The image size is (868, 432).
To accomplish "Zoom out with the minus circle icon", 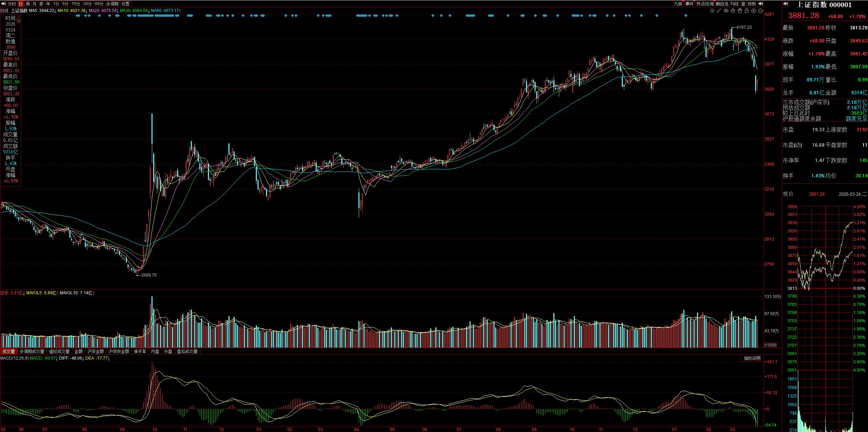I will click(760, 11).
